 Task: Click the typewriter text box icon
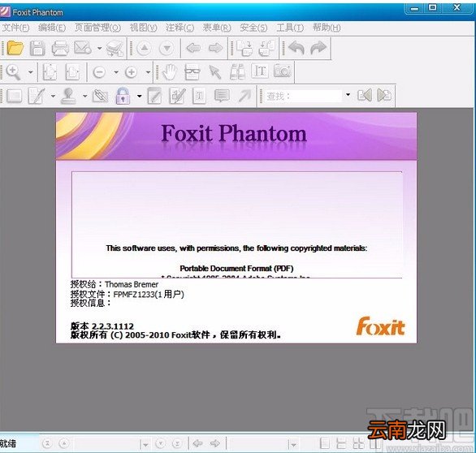(200, 96)
